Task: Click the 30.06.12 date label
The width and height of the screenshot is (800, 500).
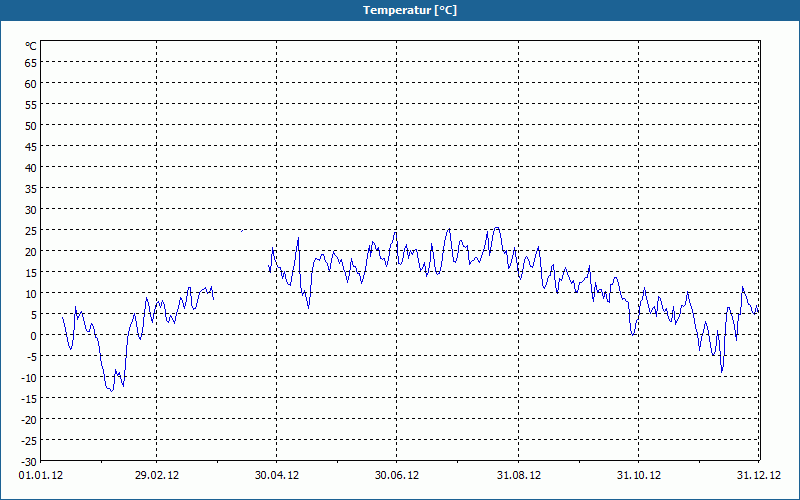Action: point(396,476)
